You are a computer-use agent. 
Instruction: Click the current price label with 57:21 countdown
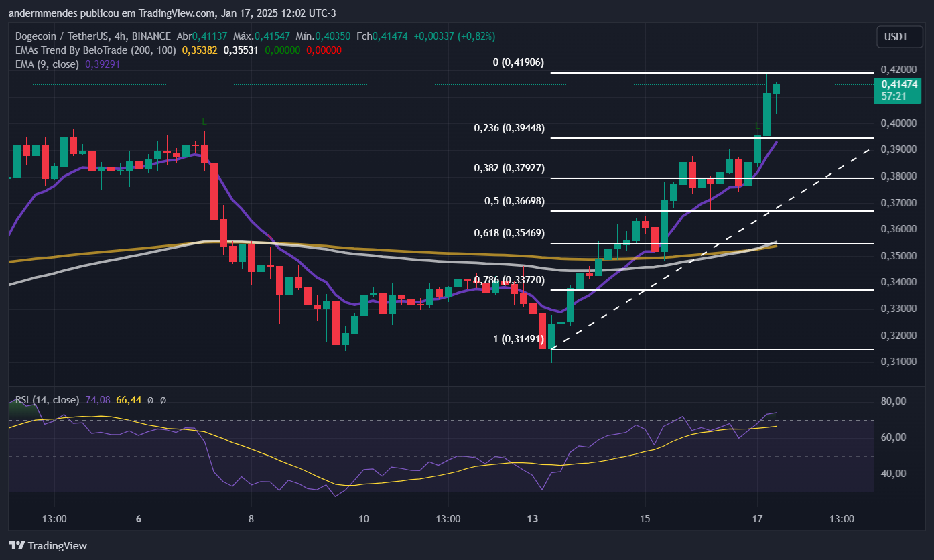pos(898,90)
